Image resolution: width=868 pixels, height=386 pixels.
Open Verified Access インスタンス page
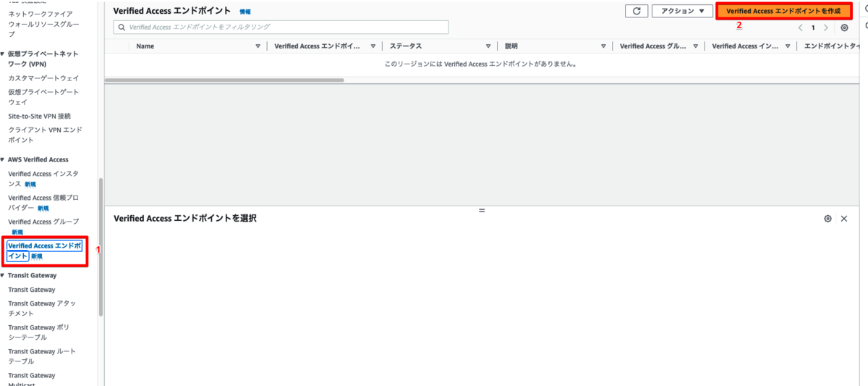click(x=43, y=178)
